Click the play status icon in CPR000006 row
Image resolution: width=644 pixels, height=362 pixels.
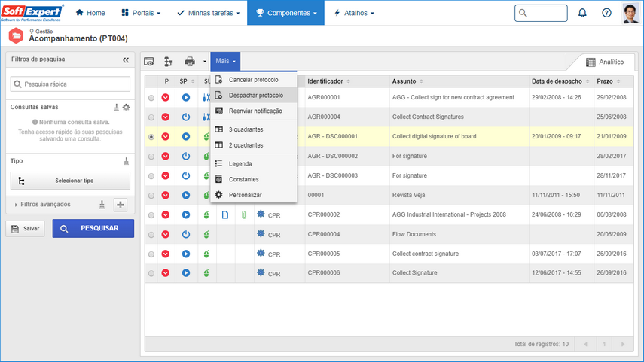[186, 273]
